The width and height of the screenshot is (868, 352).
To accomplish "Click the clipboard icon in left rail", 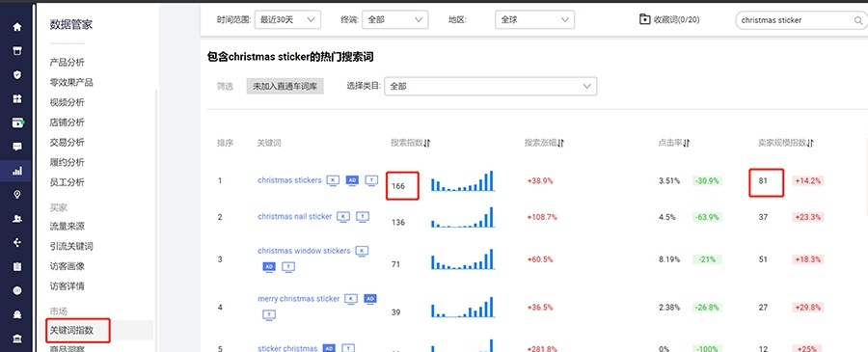I will [17, 267].
